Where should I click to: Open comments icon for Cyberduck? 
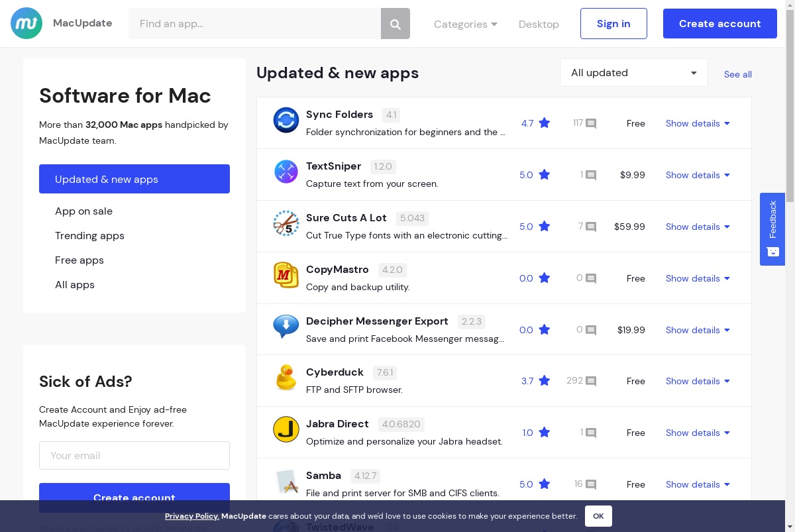click(x=591, y=382)
